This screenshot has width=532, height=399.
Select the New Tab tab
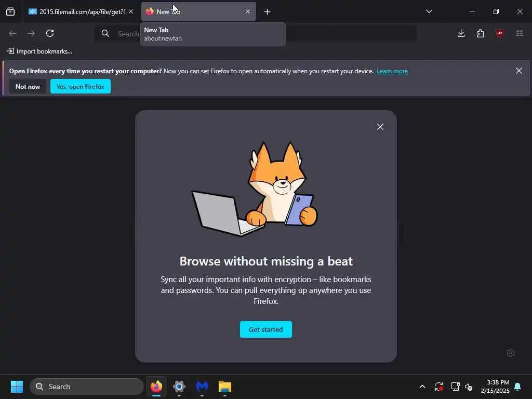pyautogui.click(x=198, y=11)
